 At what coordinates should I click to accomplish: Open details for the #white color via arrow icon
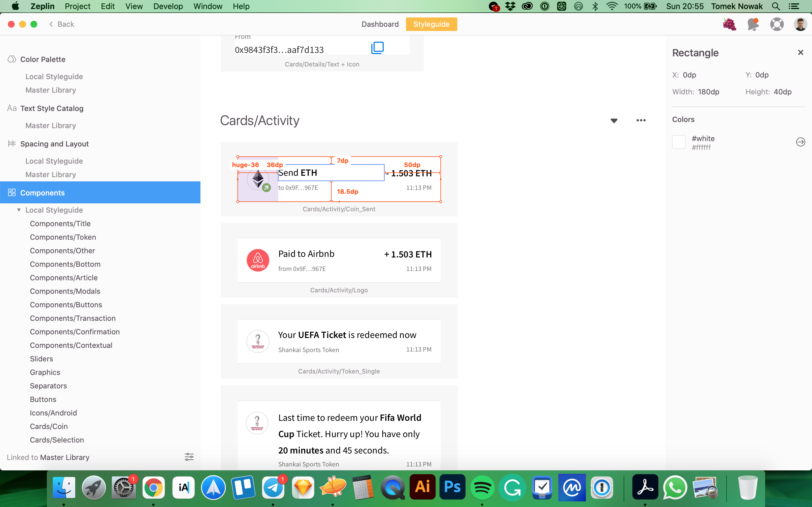(x=801, y=142)
